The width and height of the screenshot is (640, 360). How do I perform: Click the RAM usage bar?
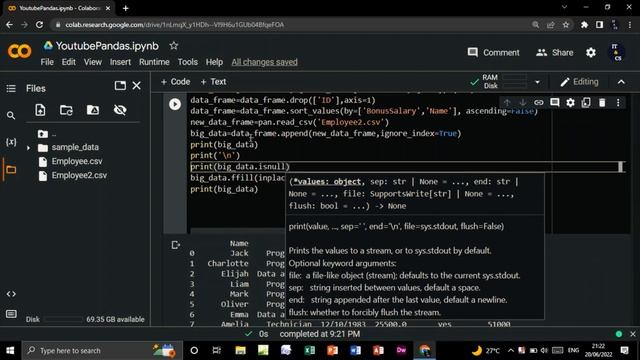514,77
